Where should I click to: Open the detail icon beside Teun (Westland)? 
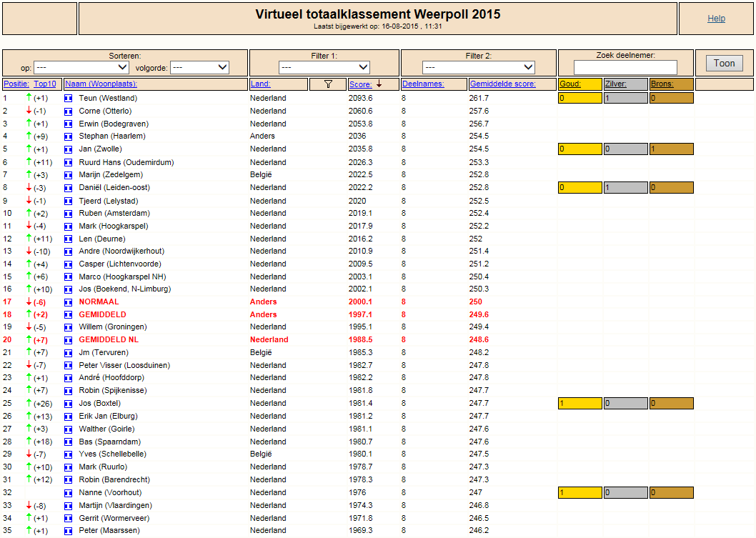coord(69,99)
